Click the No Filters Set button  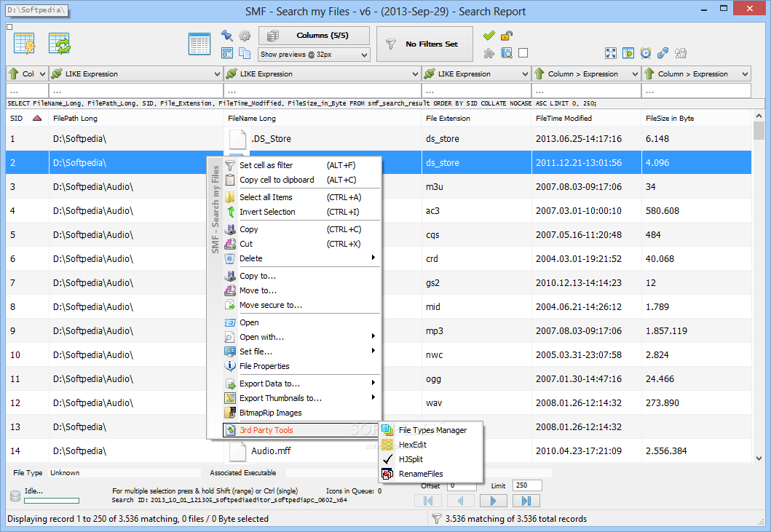point(424,44)
